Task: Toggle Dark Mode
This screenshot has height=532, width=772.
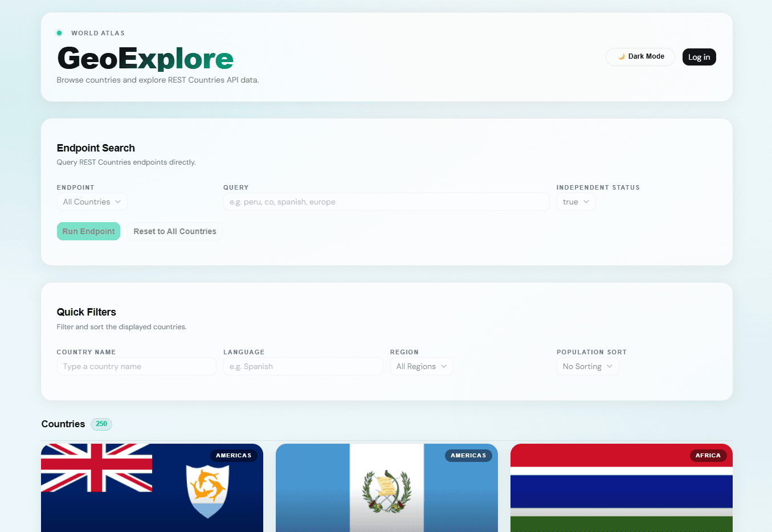Action: pyautogui.click(x=640, y=57)
